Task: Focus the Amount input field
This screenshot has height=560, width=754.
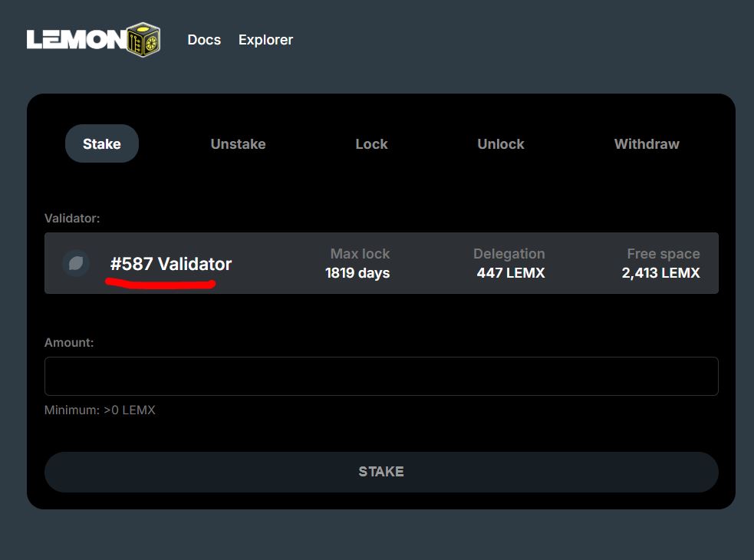Action: point(381,376)
